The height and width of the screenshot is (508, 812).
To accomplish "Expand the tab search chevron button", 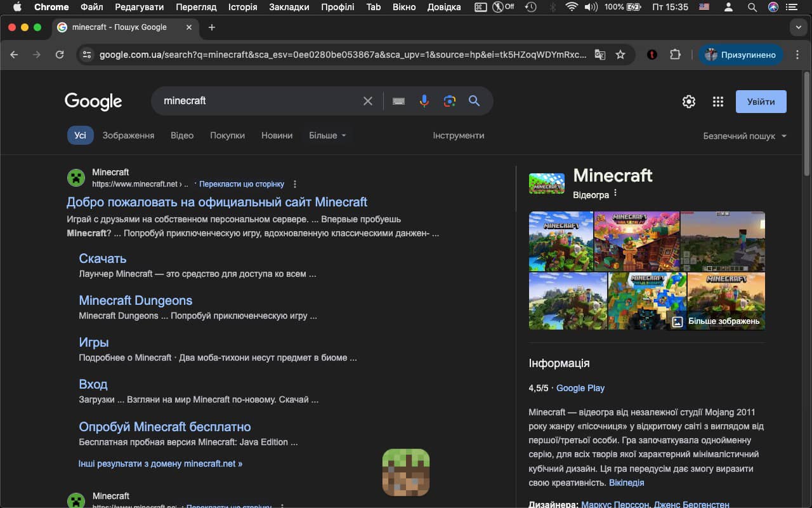I will (x=798, y=27).
